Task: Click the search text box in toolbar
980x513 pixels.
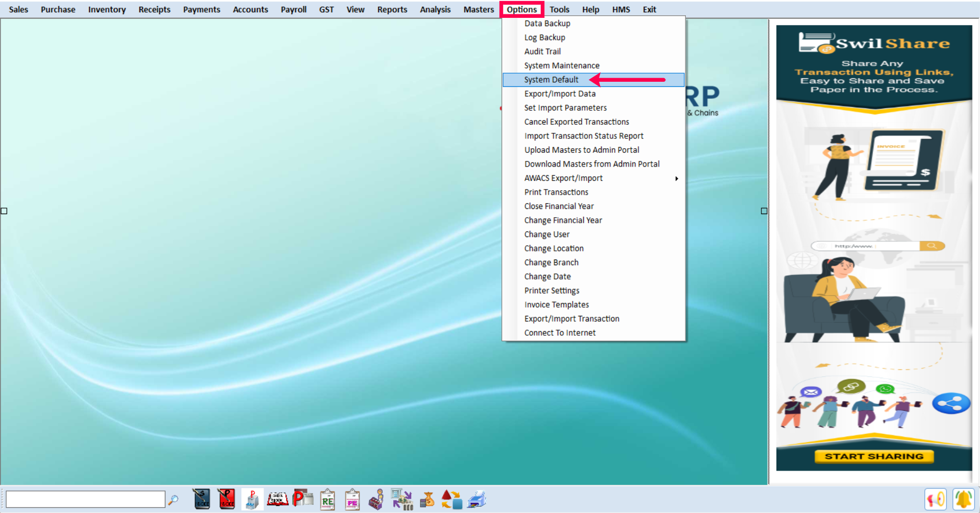Action: (x=85, y=499)
